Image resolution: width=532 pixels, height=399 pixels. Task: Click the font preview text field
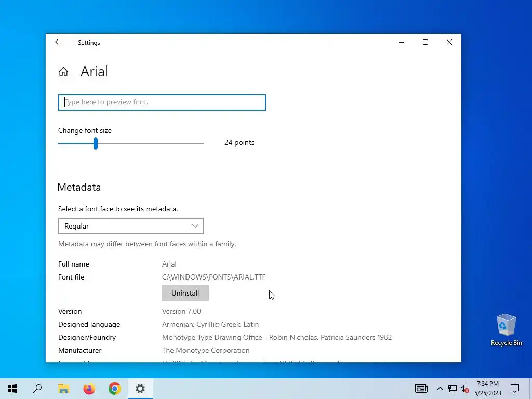[162, 102]
